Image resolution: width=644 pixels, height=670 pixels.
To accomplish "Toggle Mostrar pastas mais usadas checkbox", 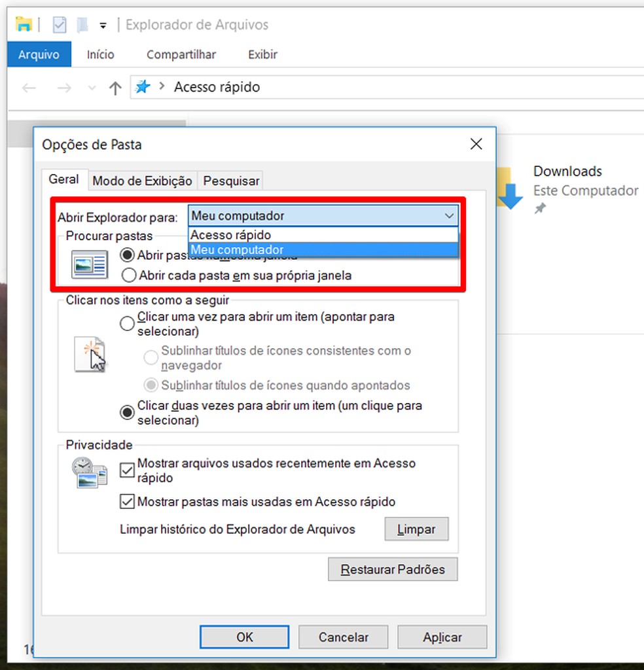I will tap(127, 501).
